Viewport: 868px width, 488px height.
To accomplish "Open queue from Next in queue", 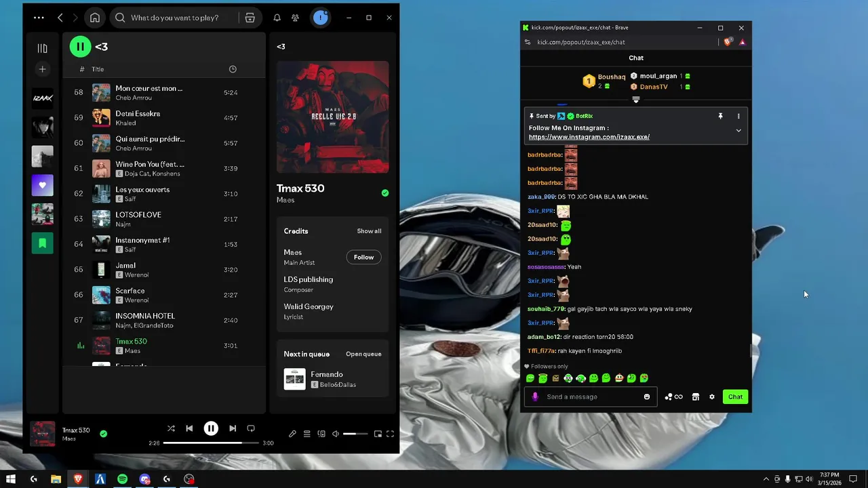I will 363,354.
